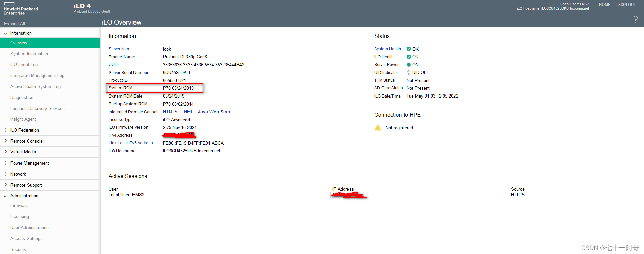
Task: Click the Not registered status text
Action: pos(399,128)
